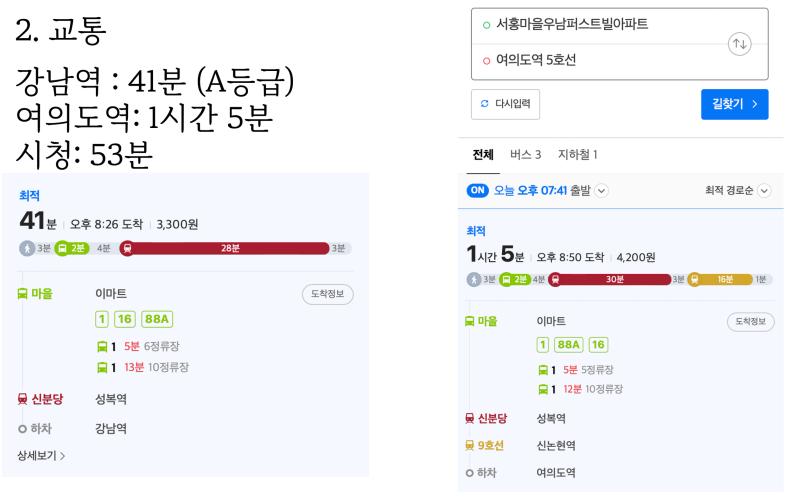Click walking icon in 41분 route bar

coord(27,248)
